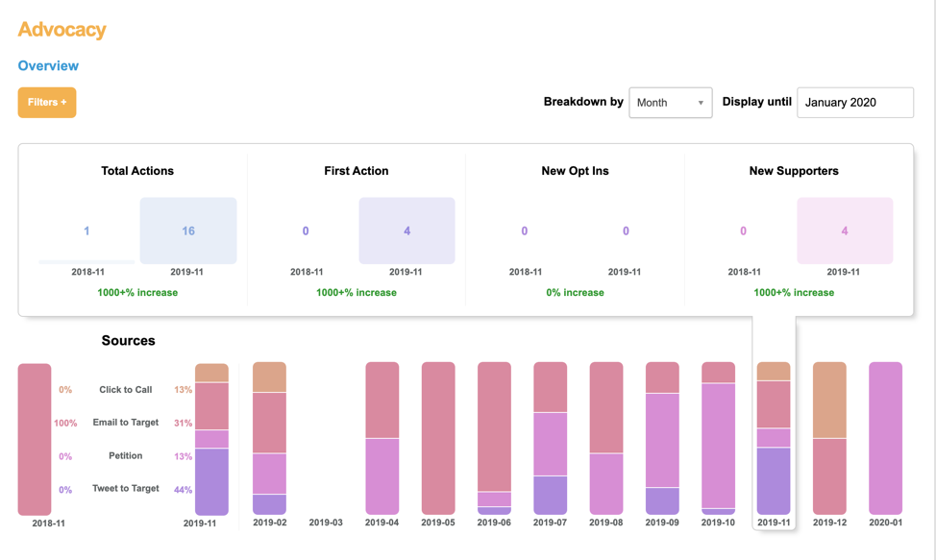
Task: Click the Email to Target source label
Action: tap(125, 423)
